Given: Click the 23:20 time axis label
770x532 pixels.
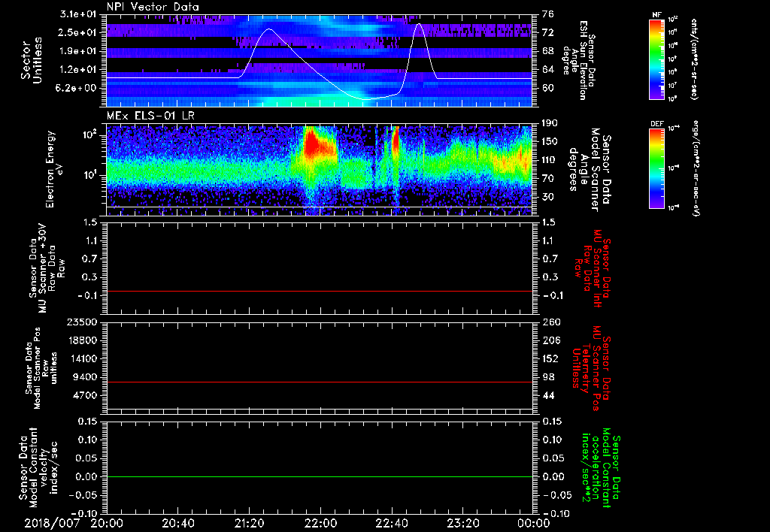Looking at the screenshot, I should (462, 523).
